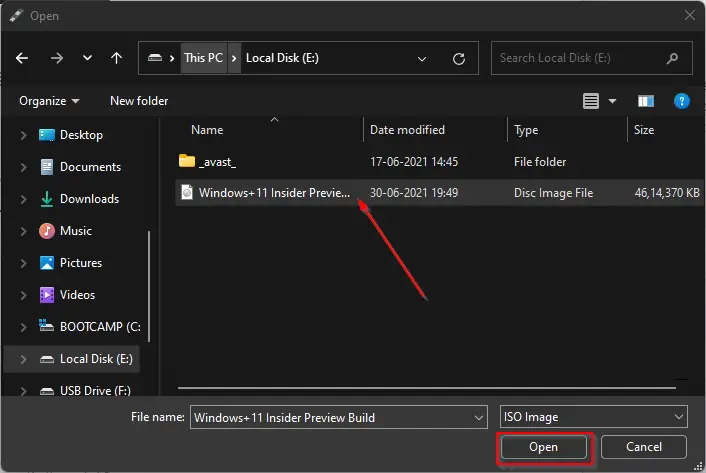
Task: Click the horizontal scrollbar of file list
Action: tap(426, 387)
